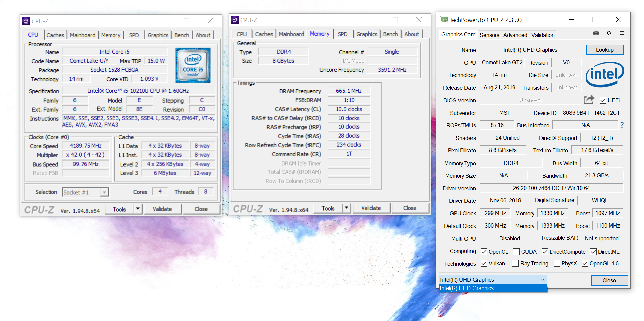Select the Resizable BAR value Not supported
644x321 pixels.
[x=602, y=238]
